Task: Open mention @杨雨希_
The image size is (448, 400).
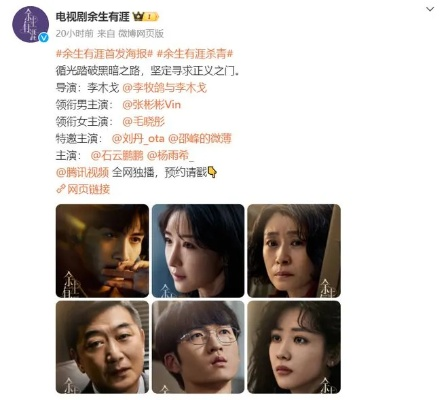Action: pos(170,155)
